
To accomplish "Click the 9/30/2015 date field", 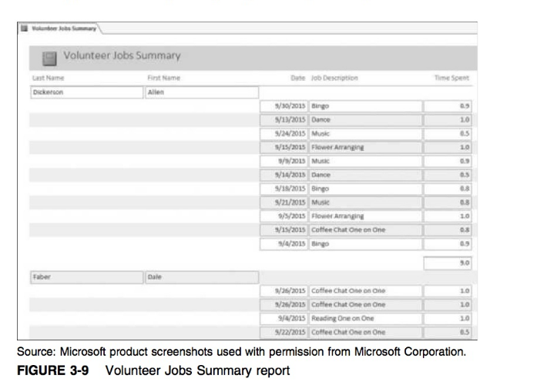I will (284, 106).
